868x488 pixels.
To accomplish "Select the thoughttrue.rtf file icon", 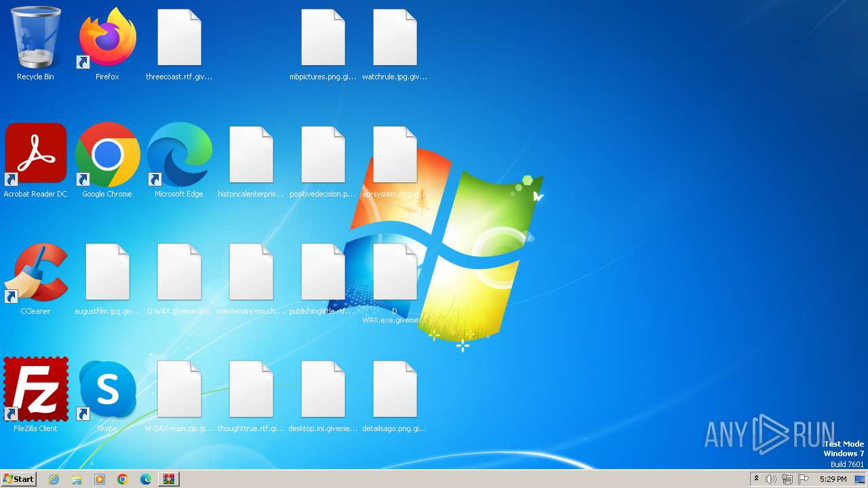I will pyautogui.click(x=251, y=390).
